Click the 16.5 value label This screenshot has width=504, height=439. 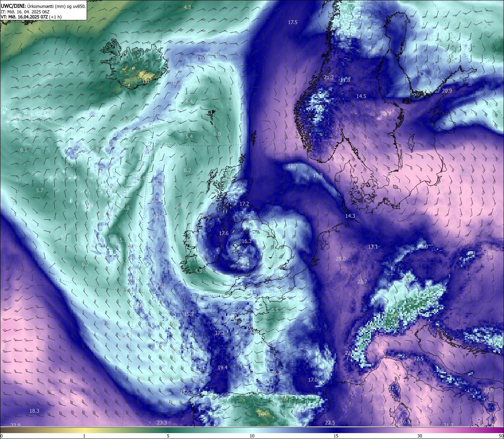(x=405, y=421)
